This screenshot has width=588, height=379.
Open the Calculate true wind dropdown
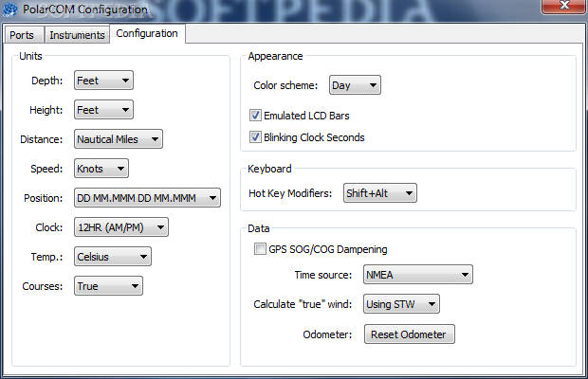click(x=401, y=304)
